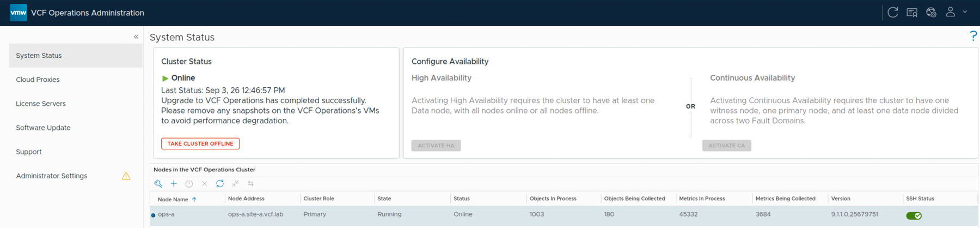Click the refresh icon in the top header

point(893,12)
